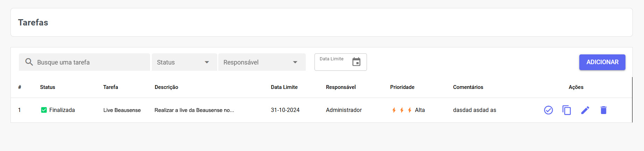Screen dimensions: 644x151
Task: Click the orange lightning priority icons
Action: (x=402, y=110)
